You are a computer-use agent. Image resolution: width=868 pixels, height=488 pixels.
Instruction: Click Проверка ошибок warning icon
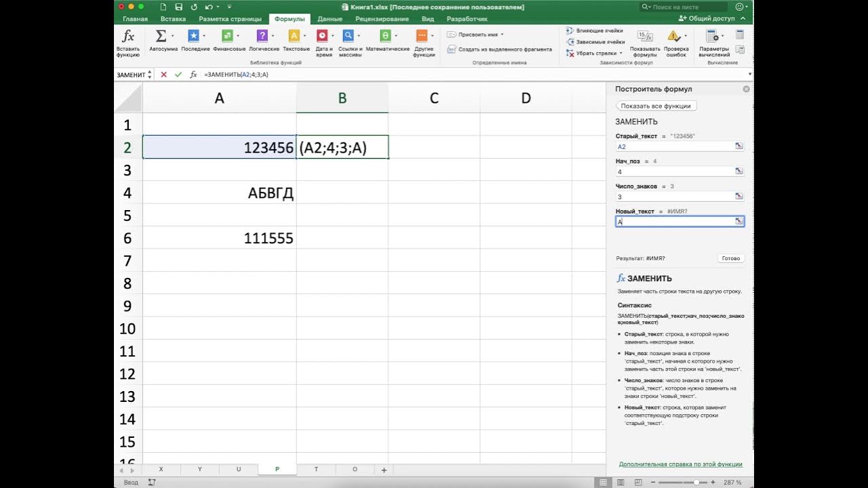coord(673,37)
